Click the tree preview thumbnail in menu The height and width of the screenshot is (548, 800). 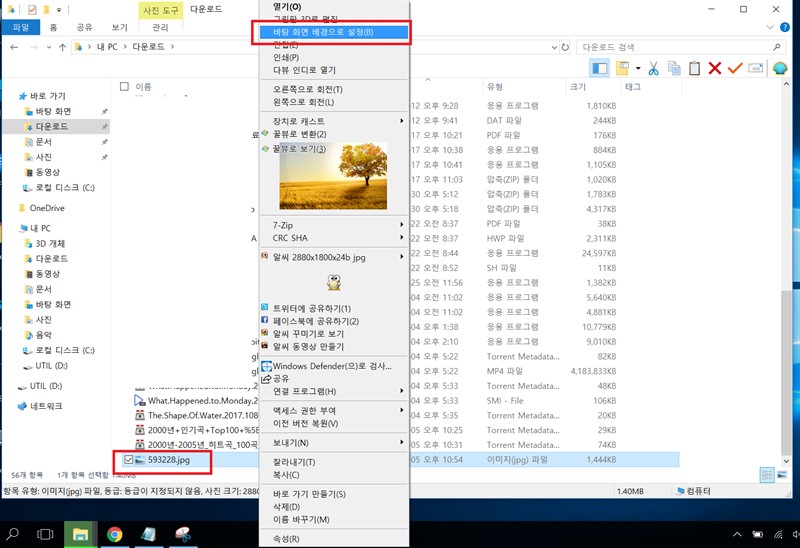[x=333, y=176]
